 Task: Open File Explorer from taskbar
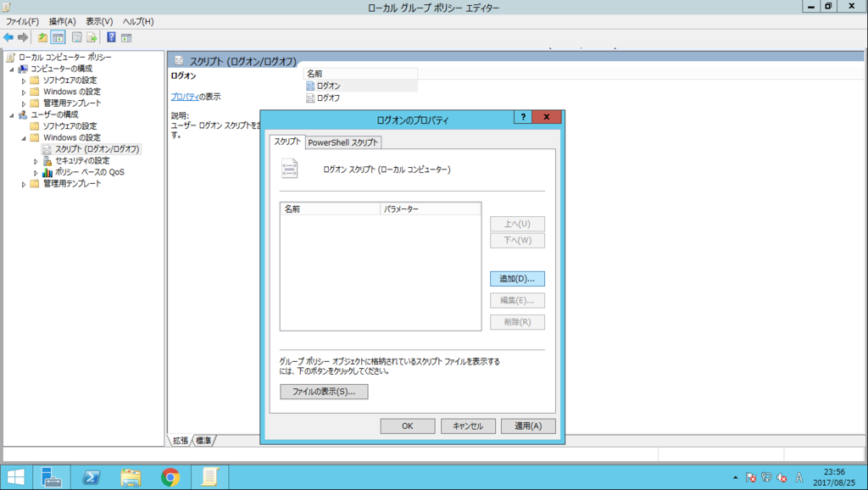[131, 477]
